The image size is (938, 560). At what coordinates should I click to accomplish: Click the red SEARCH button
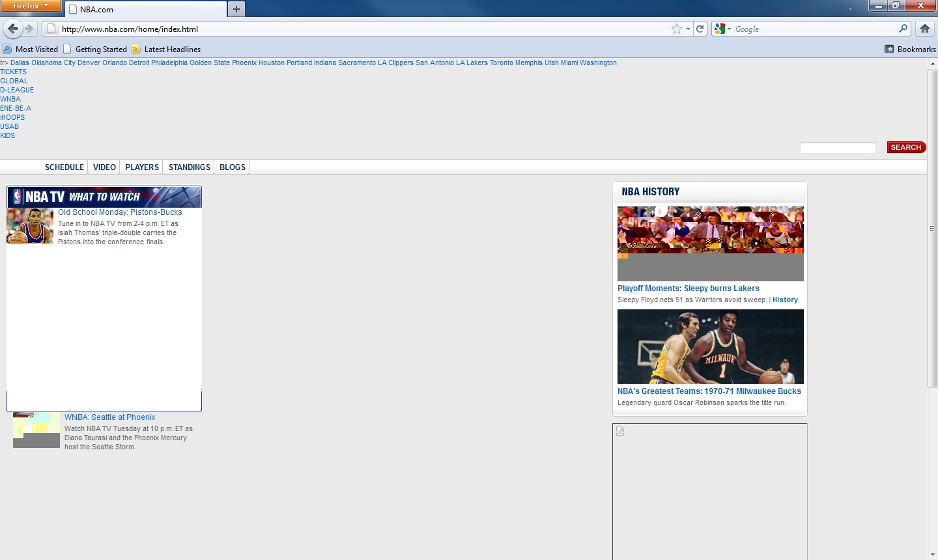pos(906,147)
